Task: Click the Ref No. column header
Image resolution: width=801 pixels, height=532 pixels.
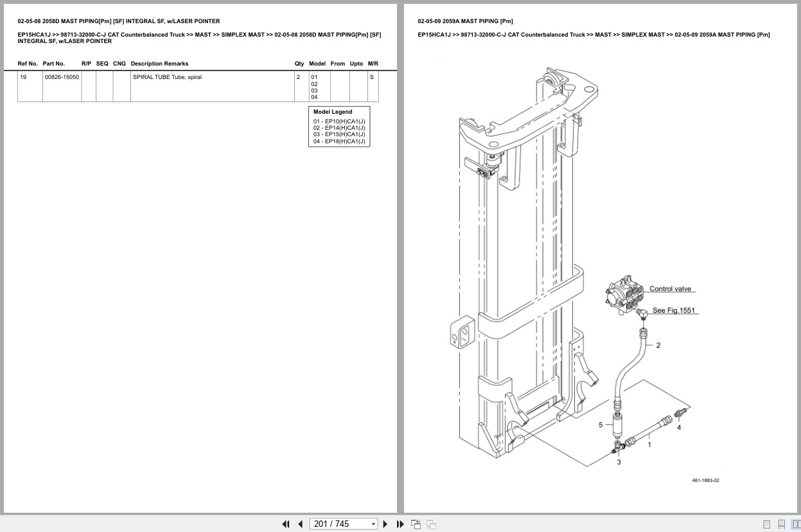Action: tap(28, 64)
